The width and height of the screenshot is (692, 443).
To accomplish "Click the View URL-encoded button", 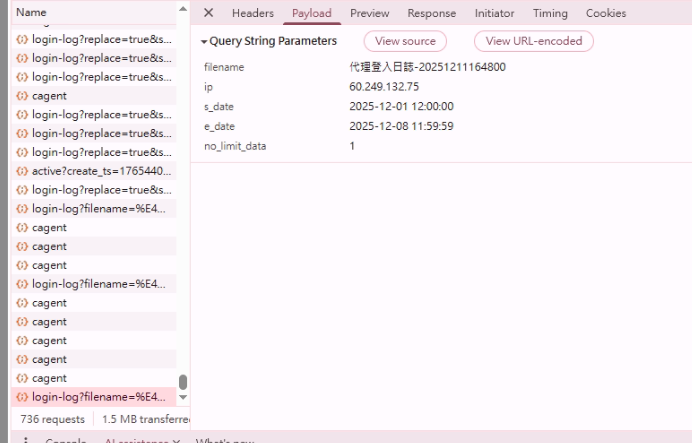I will tap(534, 41).
